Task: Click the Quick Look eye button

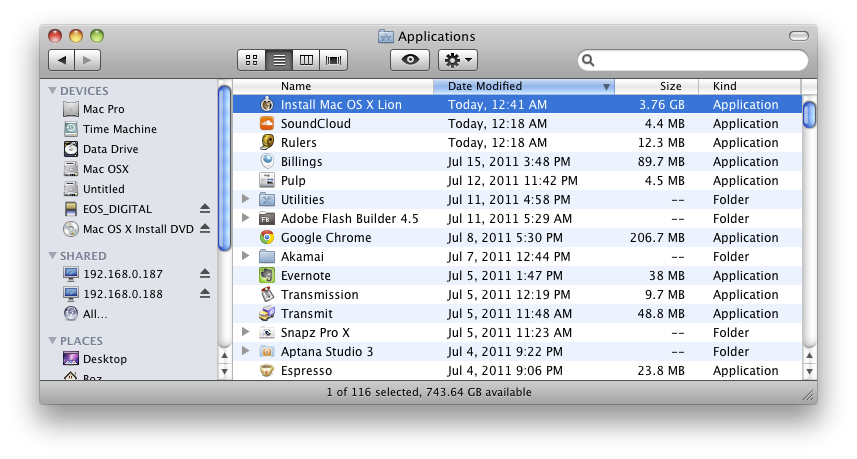Action: click(x=410, y=60)
